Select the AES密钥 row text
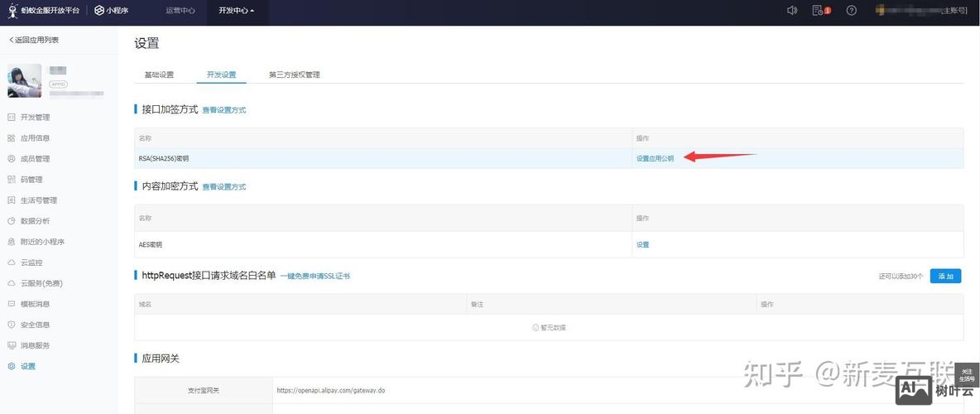The height and width of the screenshot is (414, 980). [150, 244]
